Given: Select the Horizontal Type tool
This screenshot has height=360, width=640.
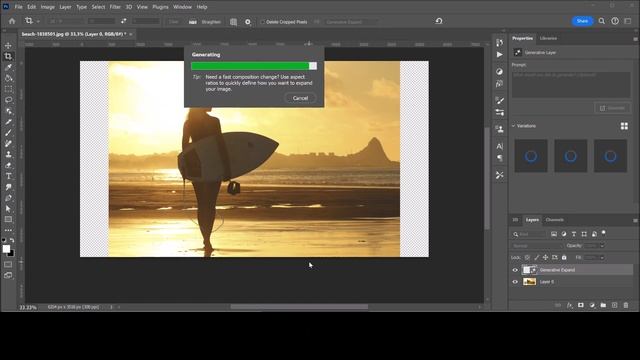Looking at the screenshot, I should click(8, 176).
